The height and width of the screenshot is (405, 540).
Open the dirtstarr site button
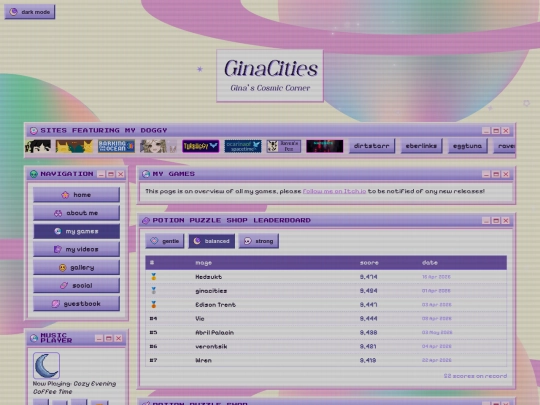pyautogui.click(x=372, y=146)
